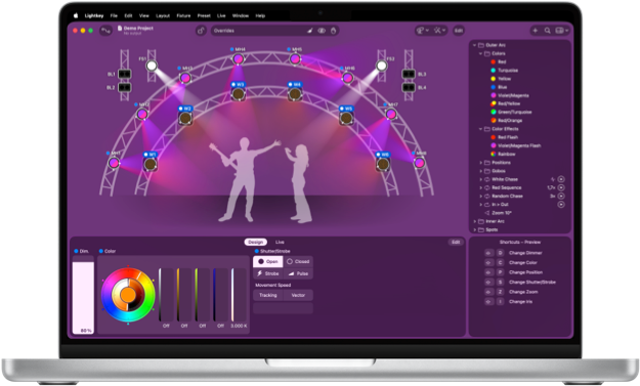Screen dimensions: 640x386
Task: Choose Vector movement speed
Action: pyautogui.click(x=298, y=295)
